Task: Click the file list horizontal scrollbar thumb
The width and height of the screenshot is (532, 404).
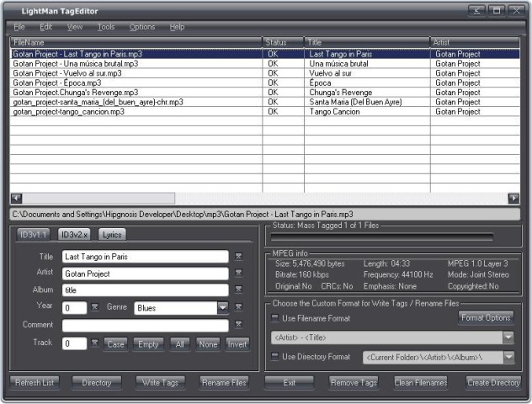Action: 98,198
